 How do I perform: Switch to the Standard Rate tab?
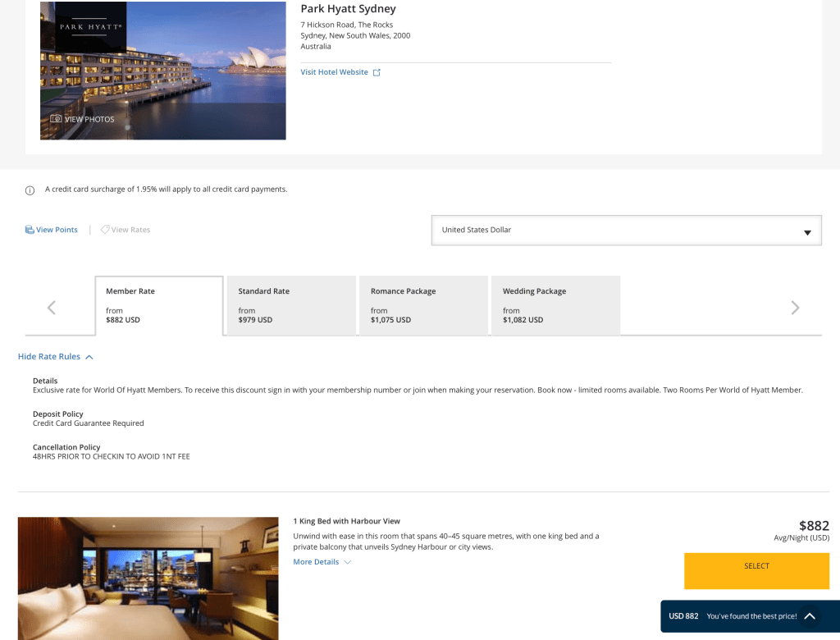click(x=291, y=305)
